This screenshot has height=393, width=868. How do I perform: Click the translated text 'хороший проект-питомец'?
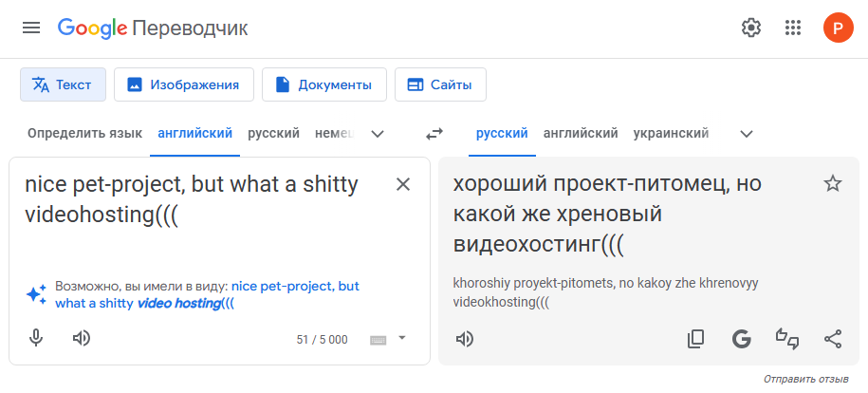(588, 184)
